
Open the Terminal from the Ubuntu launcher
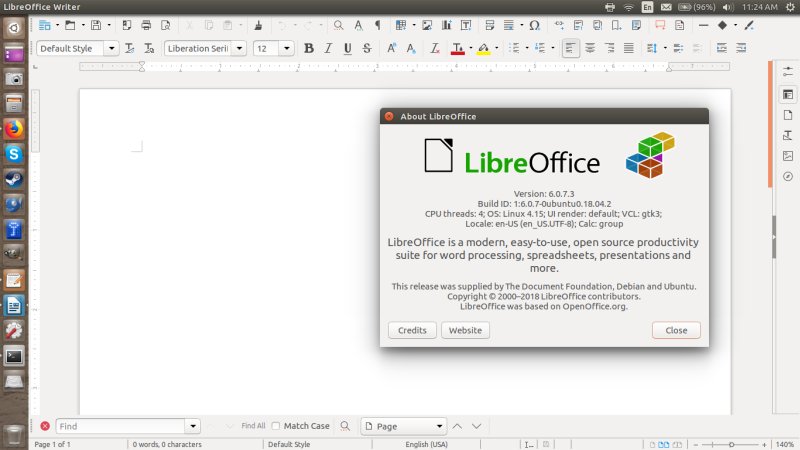tap(14, 356)
